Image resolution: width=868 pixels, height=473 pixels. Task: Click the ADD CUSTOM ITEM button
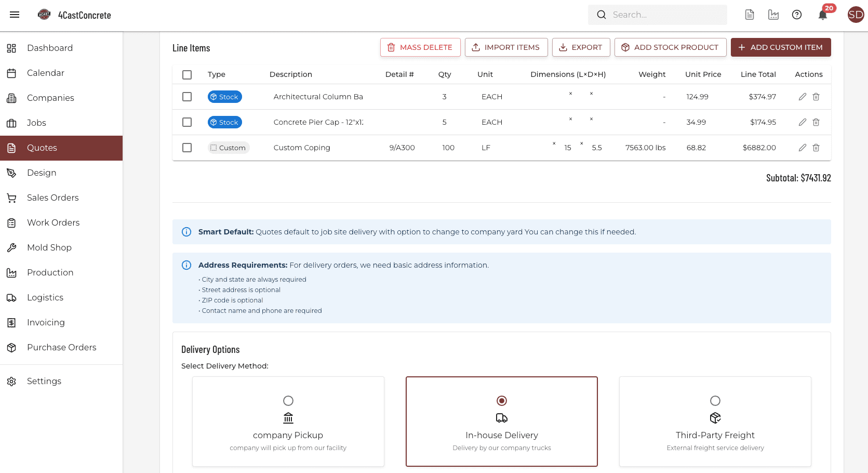(781, 47)
